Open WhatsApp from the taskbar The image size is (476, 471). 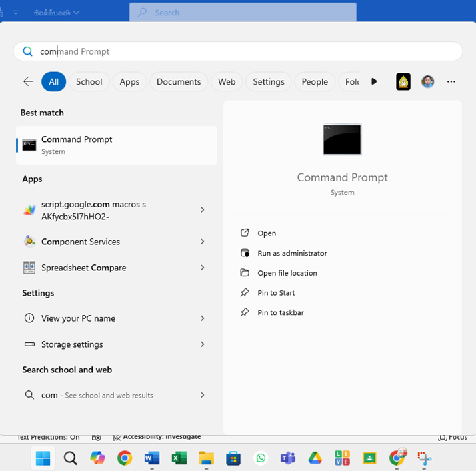point(261,458)
